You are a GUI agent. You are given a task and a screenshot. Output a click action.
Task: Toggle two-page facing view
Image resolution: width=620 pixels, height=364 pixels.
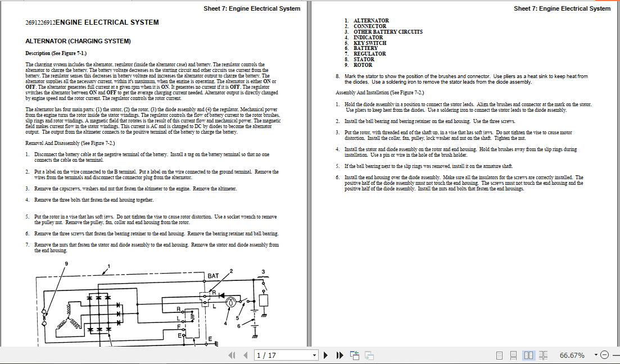[x=528, y=356]
